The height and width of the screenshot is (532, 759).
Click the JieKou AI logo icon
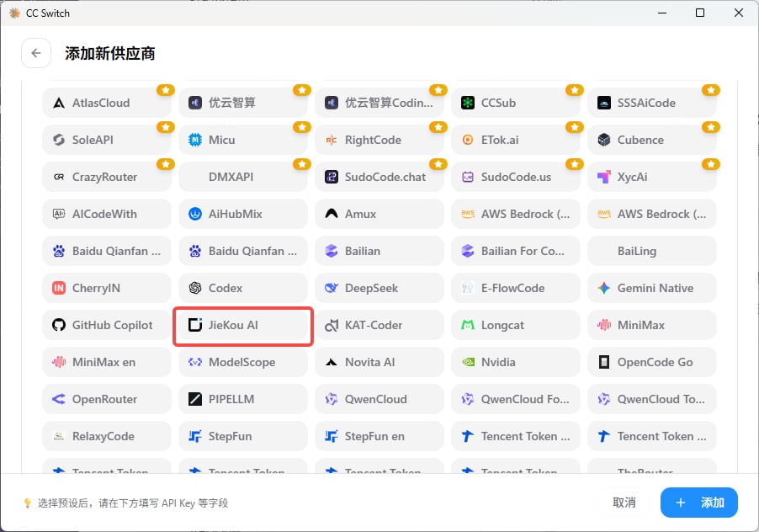tap(195, 325)
